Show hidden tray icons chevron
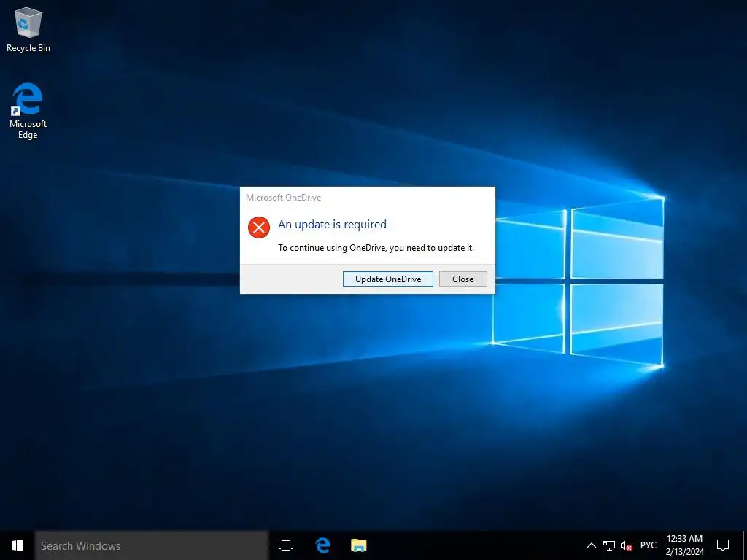The width and height of the screenshot is (747, 560). pyautogui.click(x=591, y=545)
